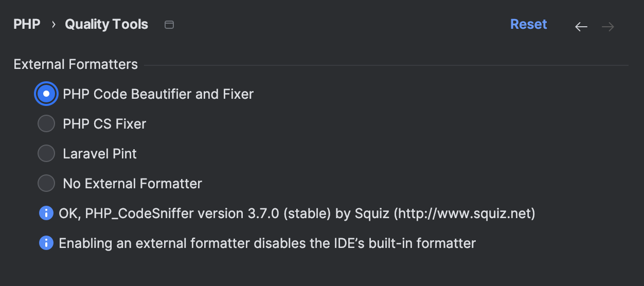644x286 pixels.
Task: Click the breadcrumb chevron after PHP
Action: click(x=53, y=25)
